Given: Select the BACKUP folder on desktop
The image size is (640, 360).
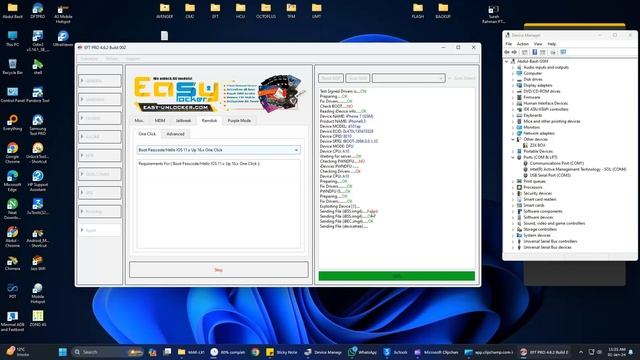Looking at the screenshot, I should [443, 11].
